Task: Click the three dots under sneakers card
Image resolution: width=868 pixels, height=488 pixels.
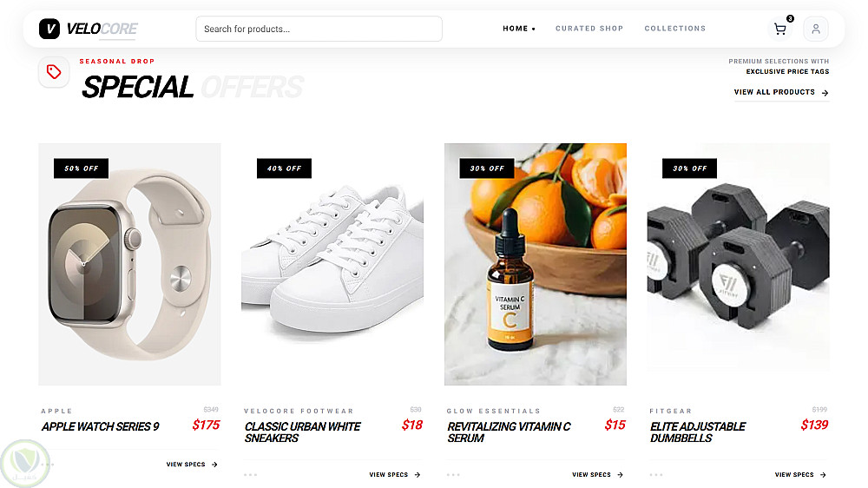Action: [250, 475]
